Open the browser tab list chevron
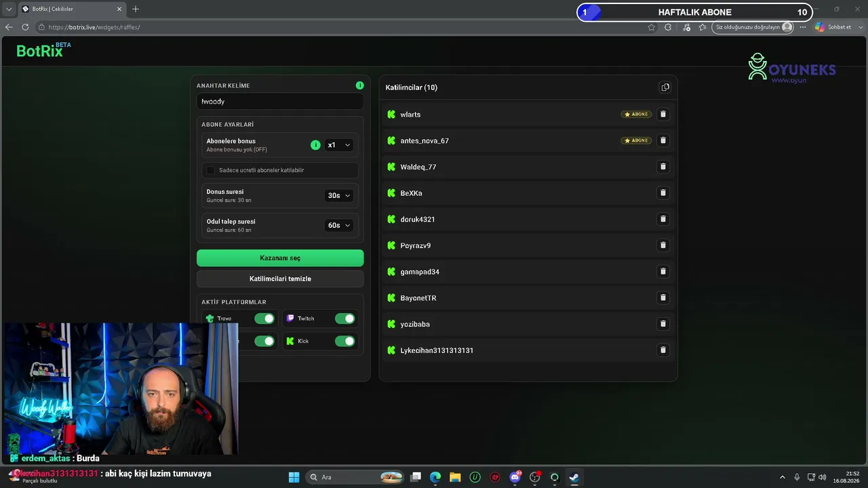The image size is (868, 488). pyautogui.click(x=8, y=9)
